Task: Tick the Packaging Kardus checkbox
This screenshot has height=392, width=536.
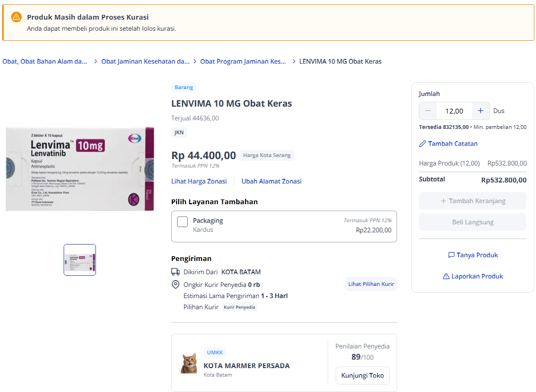Action: point(182,222)
